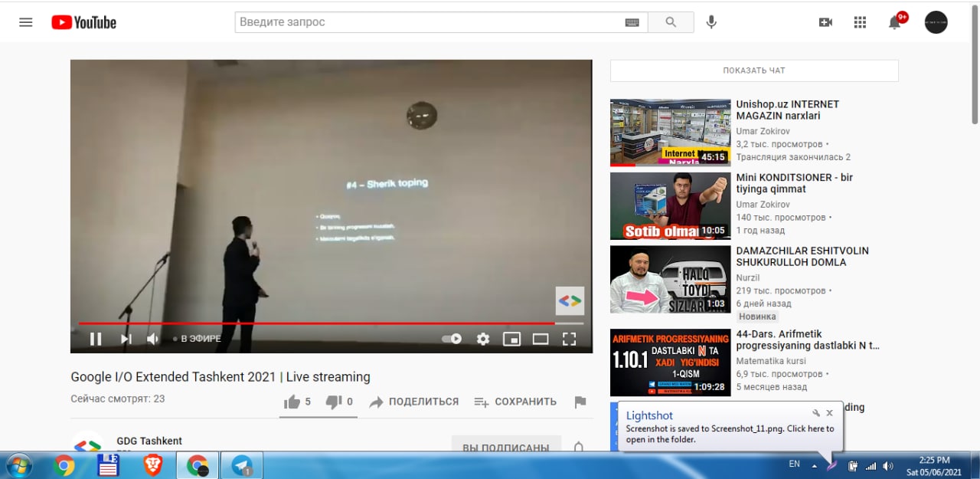Expand hidden system tray icons arrow

[815, 465]
